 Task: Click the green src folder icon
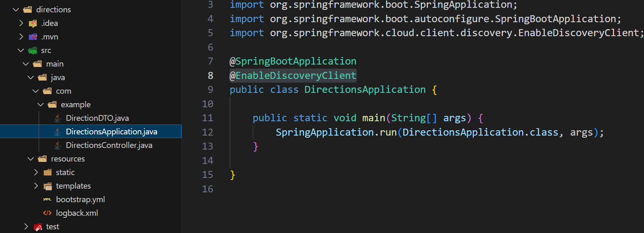[x=33, y=51]
